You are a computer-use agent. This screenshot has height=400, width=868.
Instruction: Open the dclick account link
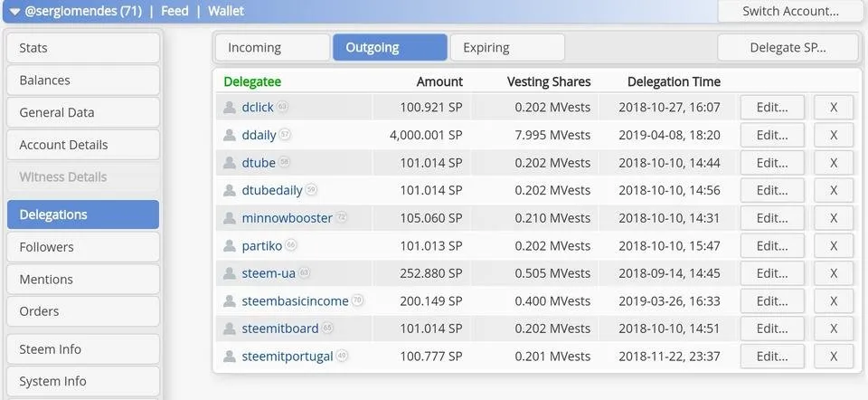pos(258,108)
